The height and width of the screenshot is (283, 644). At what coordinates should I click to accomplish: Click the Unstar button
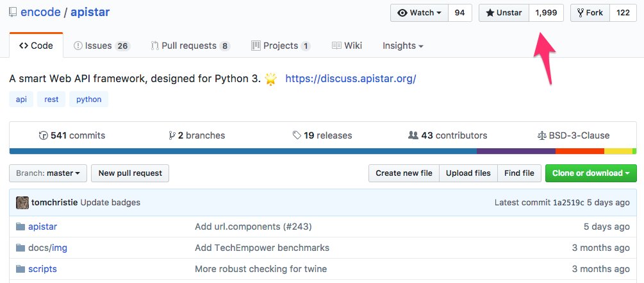click(504, 13)
